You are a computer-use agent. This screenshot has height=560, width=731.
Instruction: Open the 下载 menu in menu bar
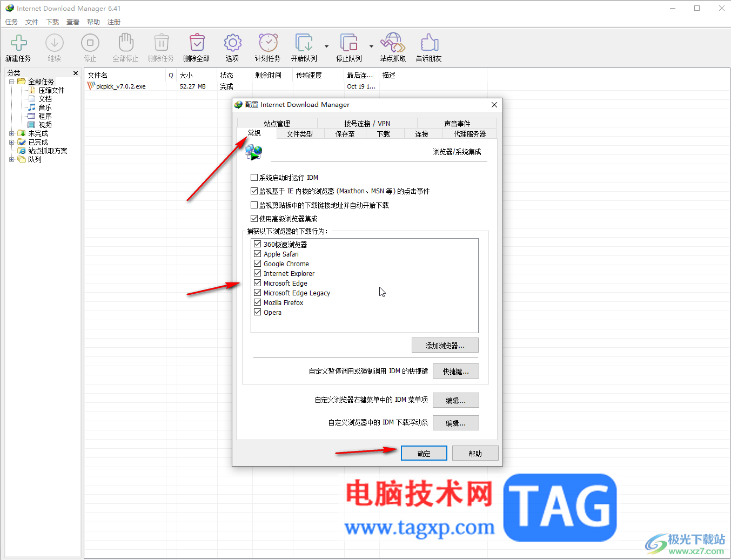52,22
